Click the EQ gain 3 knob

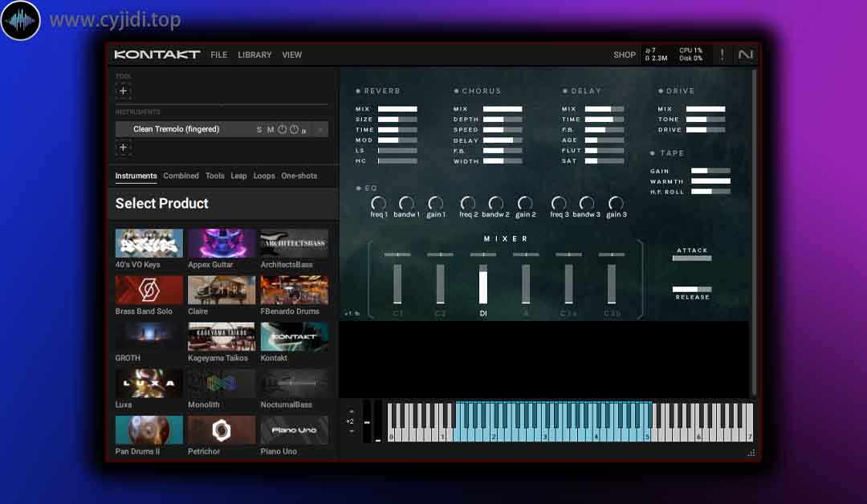point(616,203)
